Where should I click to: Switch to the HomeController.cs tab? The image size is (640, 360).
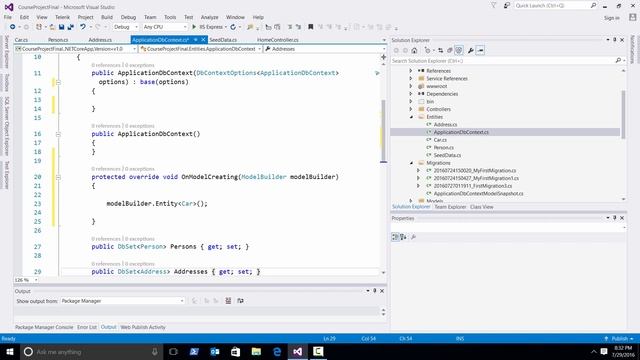click(x=278, y=40)
